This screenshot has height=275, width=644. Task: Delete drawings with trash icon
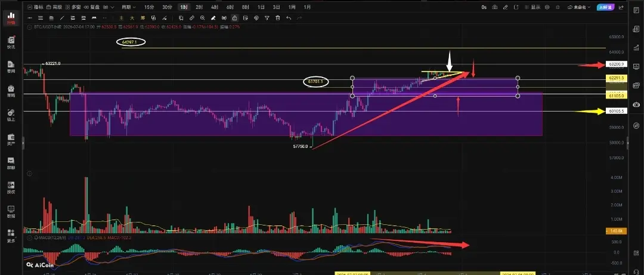[278, 18]
